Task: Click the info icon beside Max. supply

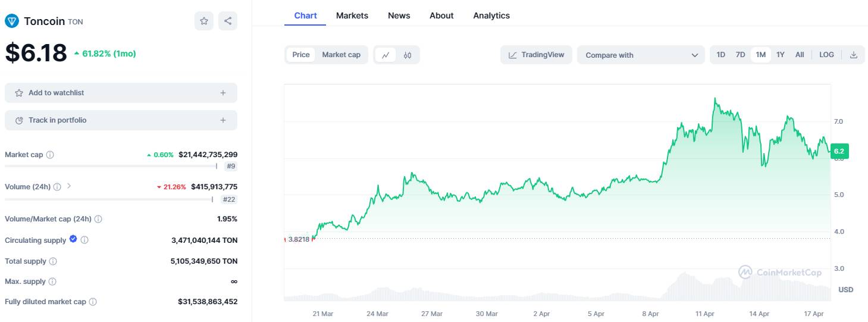Action: point(52,282)
